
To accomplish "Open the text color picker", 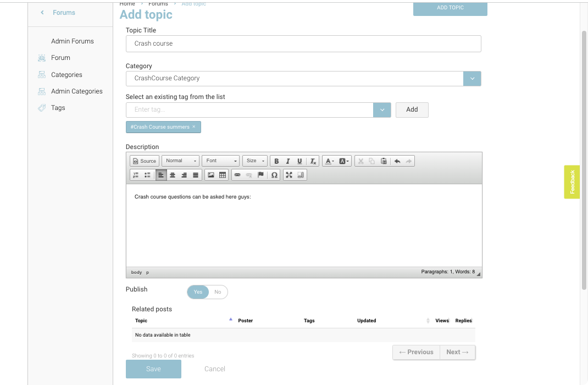I will [x=329, y=161].
